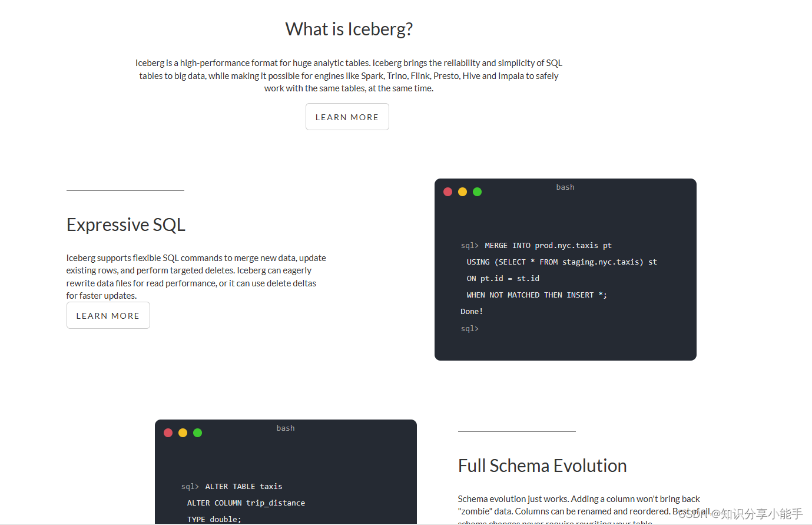
Task: Click the empty 'sql>' prompt after Done!
Action: [x=470, y=329]
